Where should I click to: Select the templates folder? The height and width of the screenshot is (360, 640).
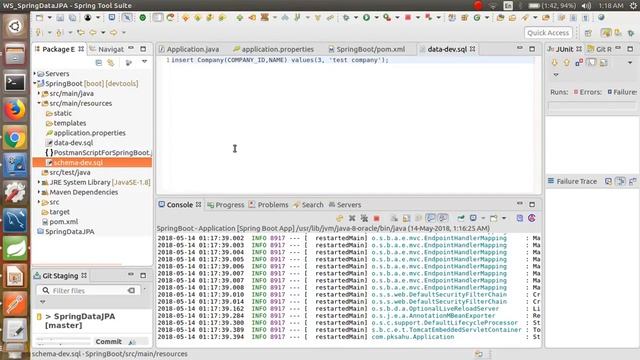coord(70,123)
